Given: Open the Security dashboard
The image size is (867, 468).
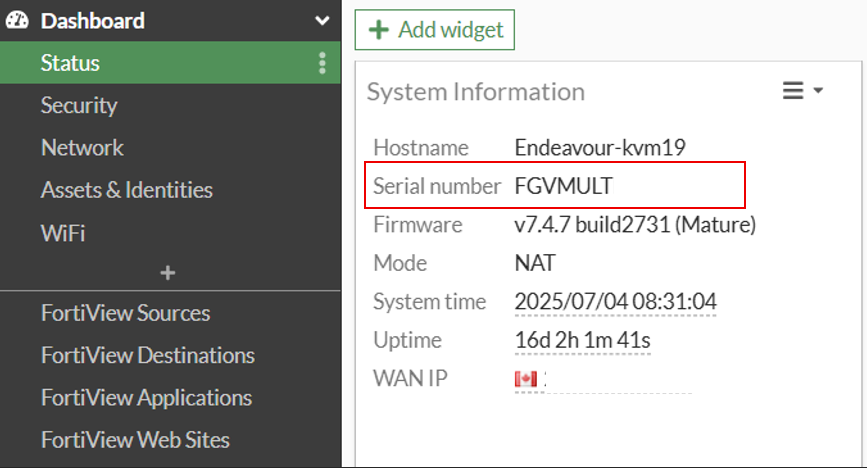Looking at the screenshot, I should coord(79,106).
